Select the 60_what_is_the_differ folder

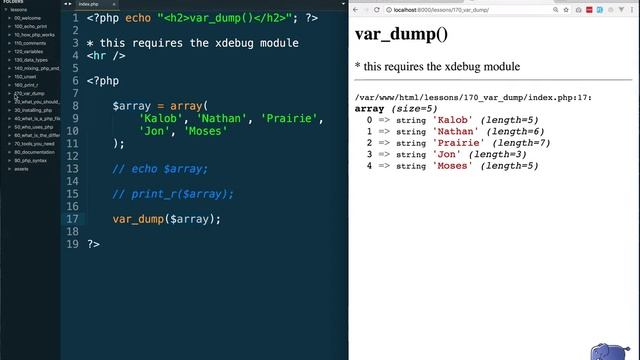click(37, 135)
